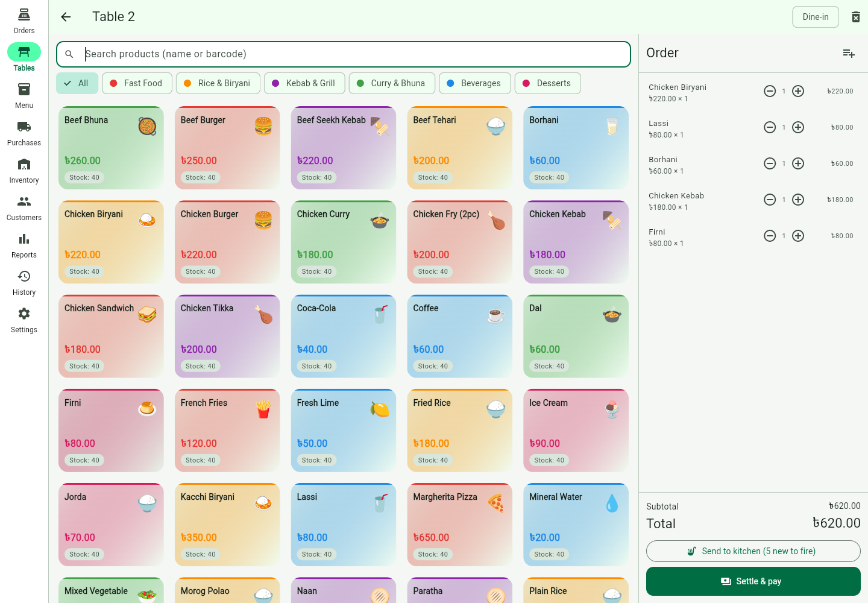Click the Settle & pay button
The width and height of the screenshot is (868, 603).
pyautogui.click(x=753, y=581)
